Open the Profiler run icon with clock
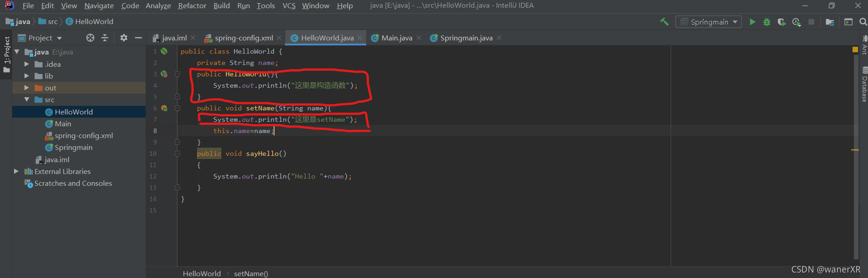The image size is (868, 278). (796, 22)
